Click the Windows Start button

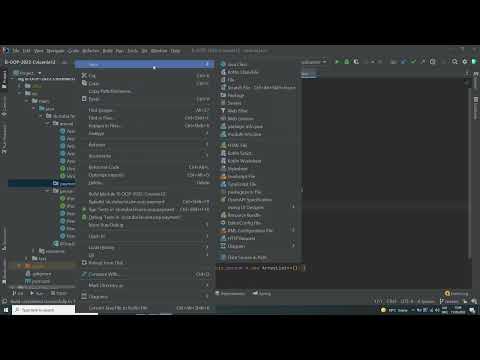pyautogui.click(x=6, y=310)
